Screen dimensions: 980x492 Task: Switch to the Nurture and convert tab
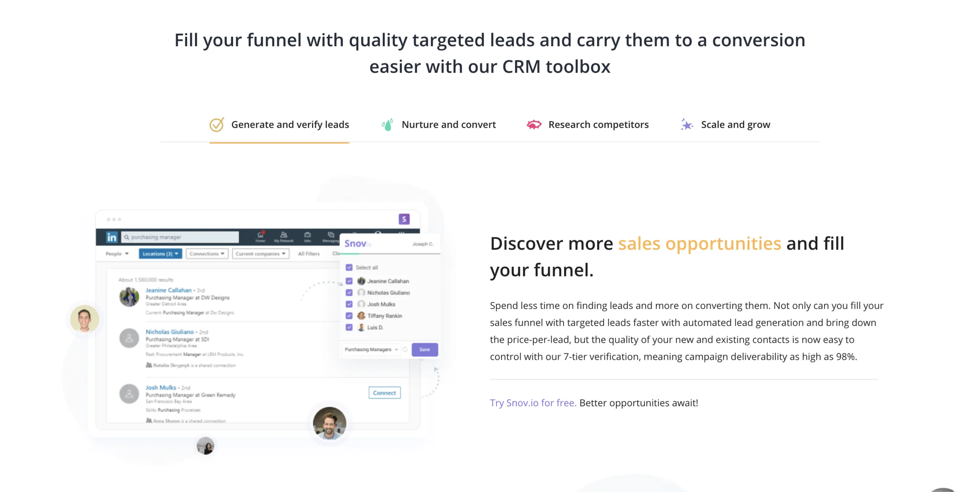[x=438, y=125]
